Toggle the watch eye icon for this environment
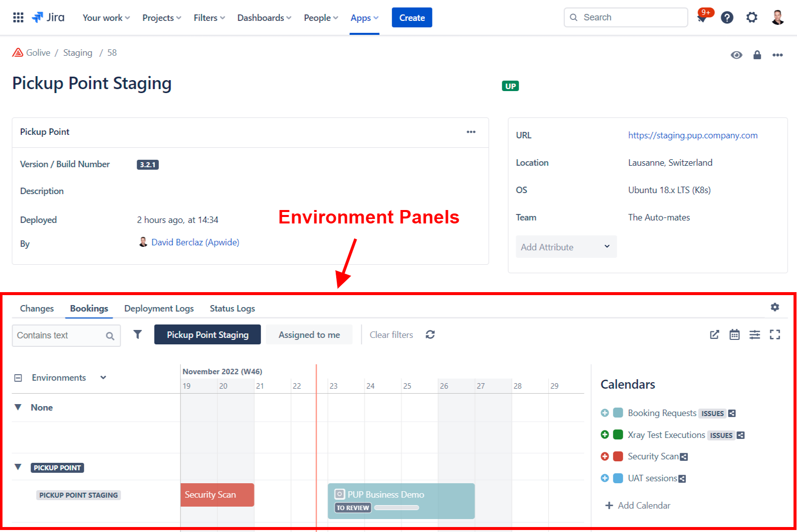Screen dimensions: 797x532 (736, 55)
